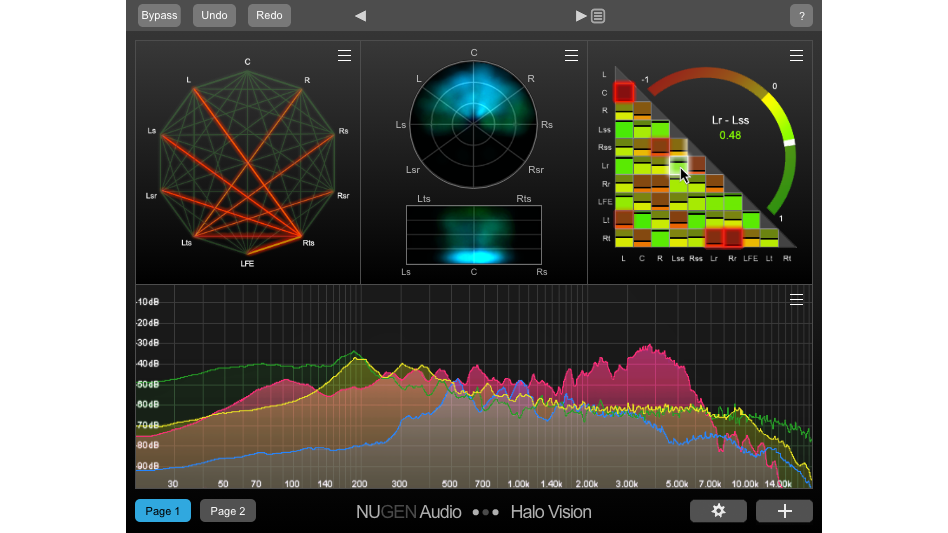This screenshot has height=533, width=948.
Task: Click the Rsr label on haze view
Action: [x=536, y=170]
